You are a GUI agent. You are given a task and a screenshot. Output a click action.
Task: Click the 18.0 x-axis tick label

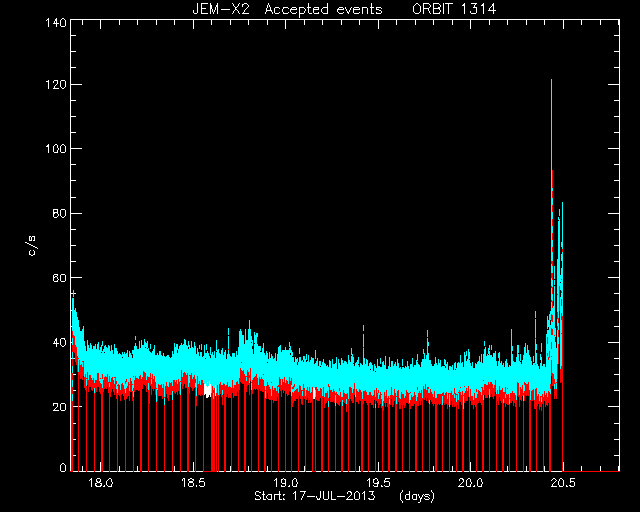100,483
